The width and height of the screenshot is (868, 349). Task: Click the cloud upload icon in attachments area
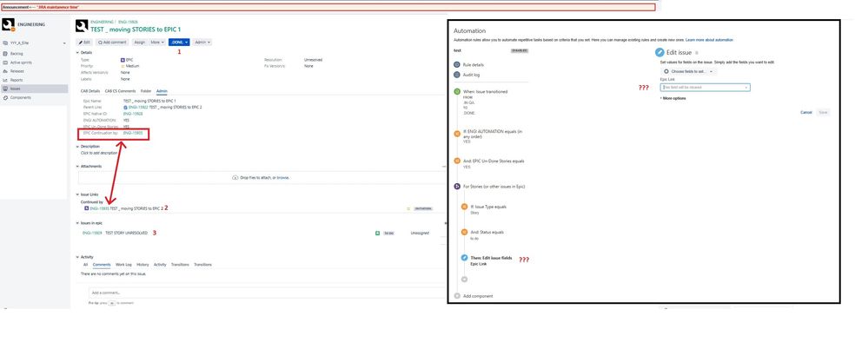(x=236, y=178)
